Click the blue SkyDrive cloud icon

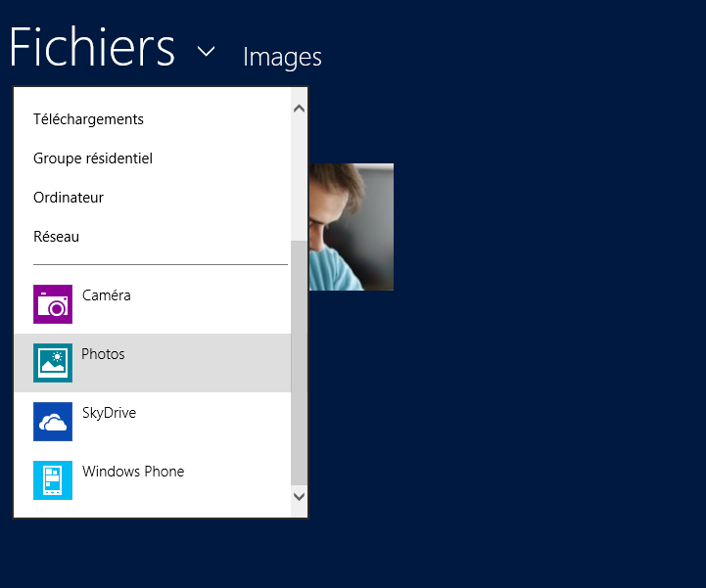[x=53, y=422]
